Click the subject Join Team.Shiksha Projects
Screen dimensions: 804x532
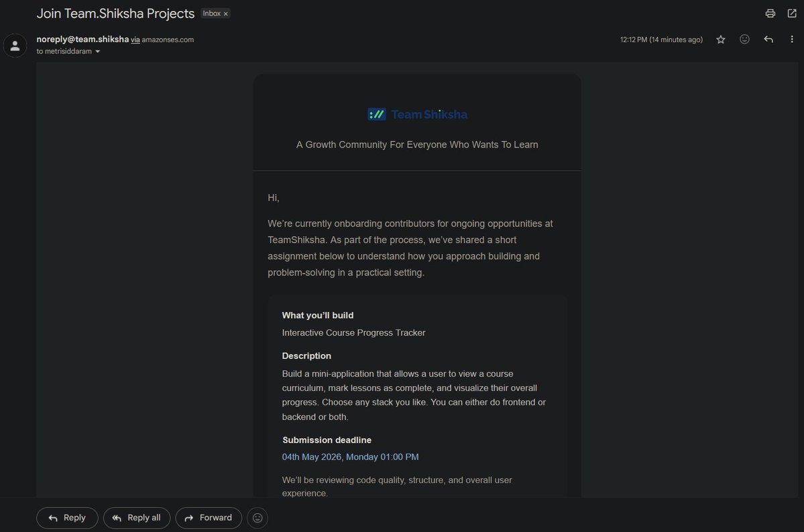click(x=115, y=13)
